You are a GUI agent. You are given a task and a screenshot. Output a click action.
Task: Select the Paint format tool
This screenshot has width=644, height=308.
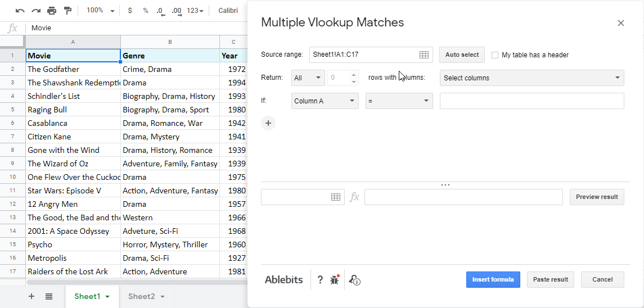pyautogui.click(x=67, y=11)
